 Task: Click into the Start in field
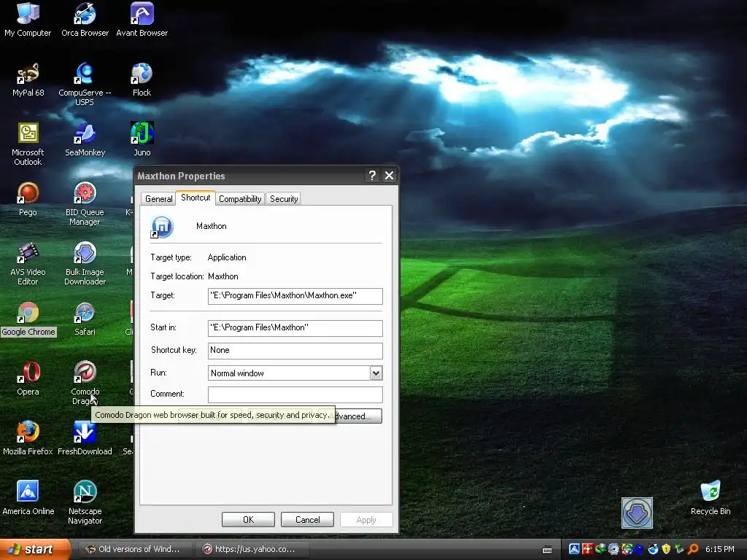click(295, 327)
